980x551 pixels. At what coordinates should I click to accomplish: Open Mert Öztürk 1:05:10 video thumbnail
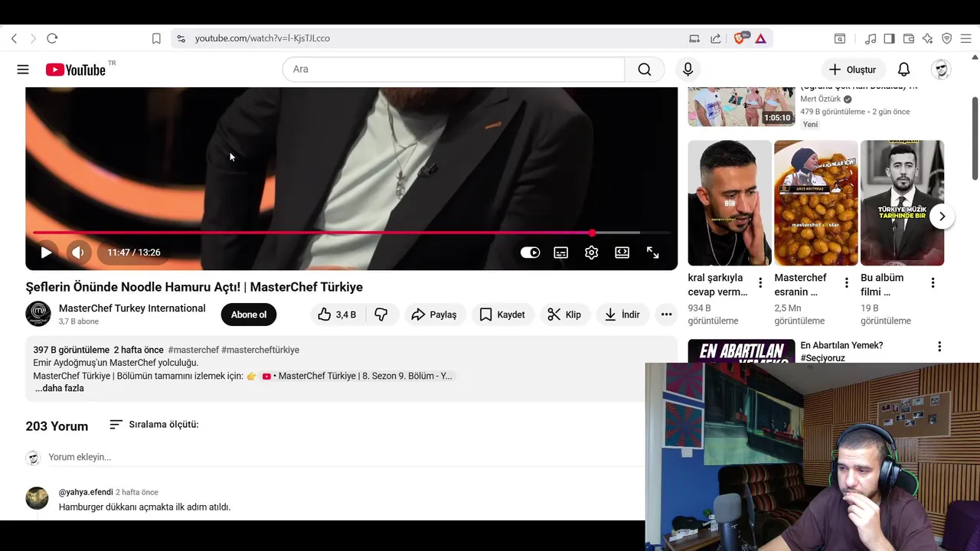[x=741, y=107]
